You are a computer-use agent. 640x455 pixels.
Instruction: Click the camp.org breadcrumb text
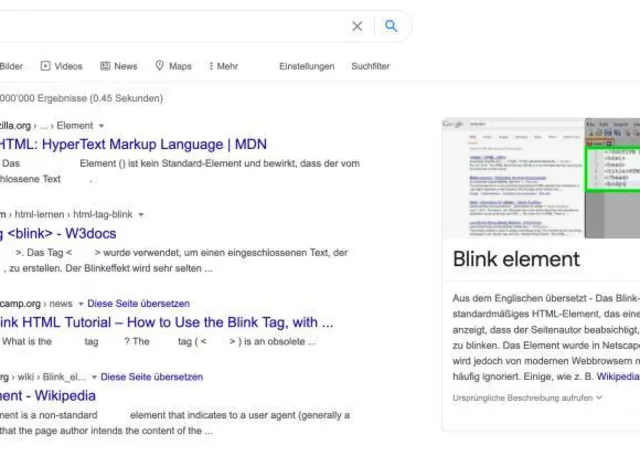(20, 304)
